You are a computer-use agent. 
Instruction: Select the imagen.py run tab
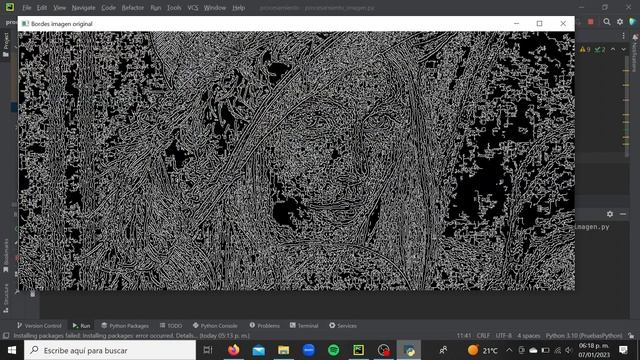592,227
